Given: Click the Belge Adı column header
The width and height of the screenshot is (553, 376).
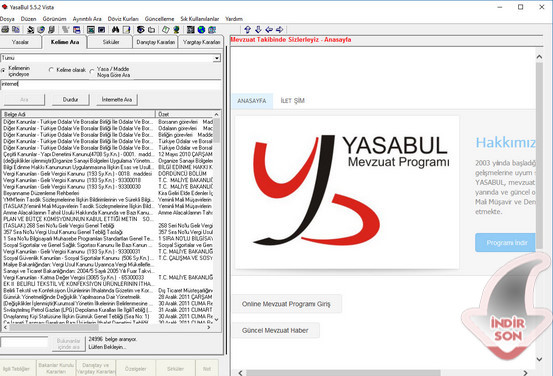Looking at the screenshot, I should click(78, 114).
